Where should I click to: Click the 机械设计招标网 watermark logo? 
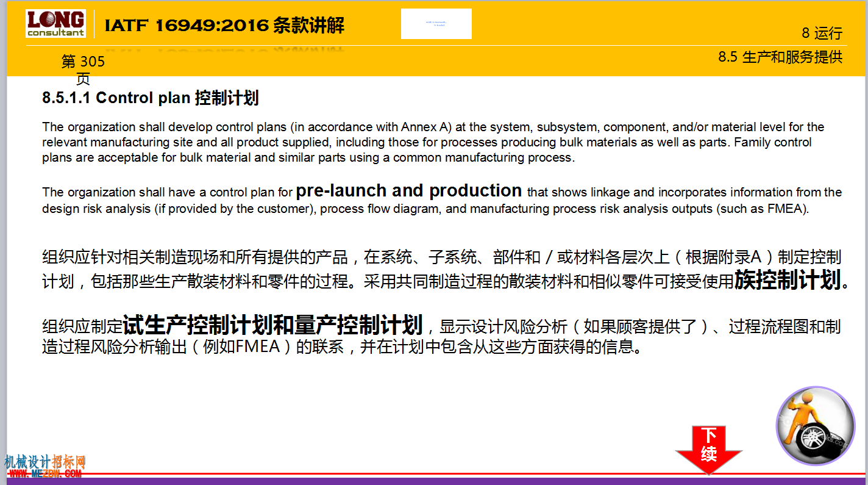(x=44, y=462)
